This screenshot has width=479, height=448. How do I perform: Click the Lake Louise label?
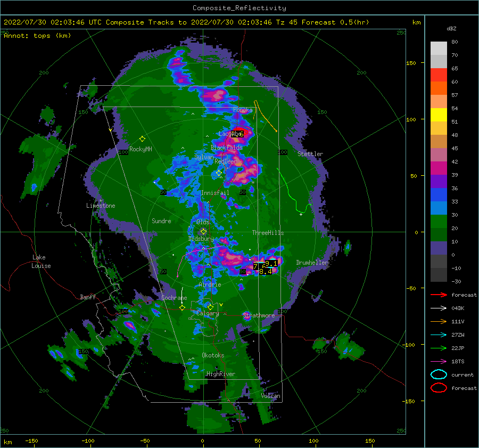41,262
